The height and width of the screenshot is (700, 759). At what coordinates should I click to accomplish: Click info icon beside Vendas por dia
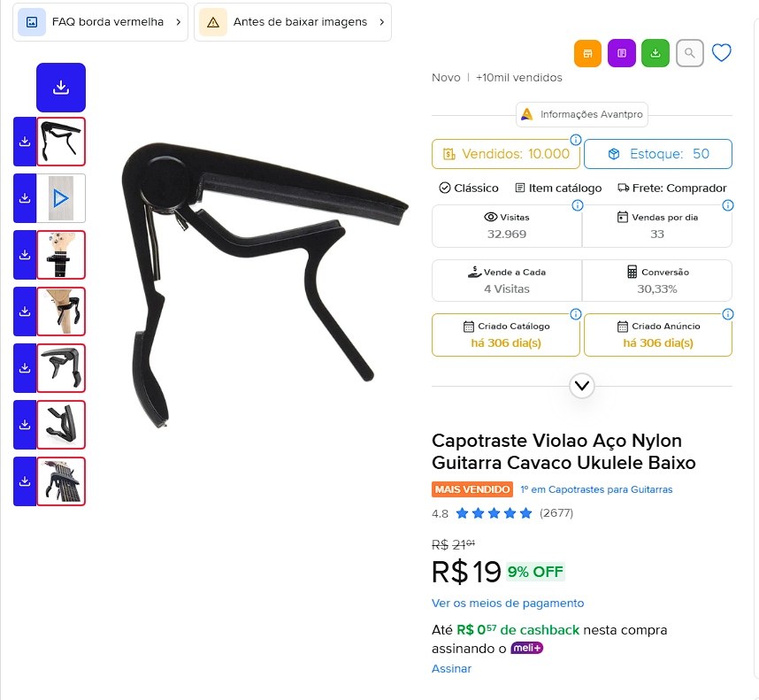click(x=727, y=205)
